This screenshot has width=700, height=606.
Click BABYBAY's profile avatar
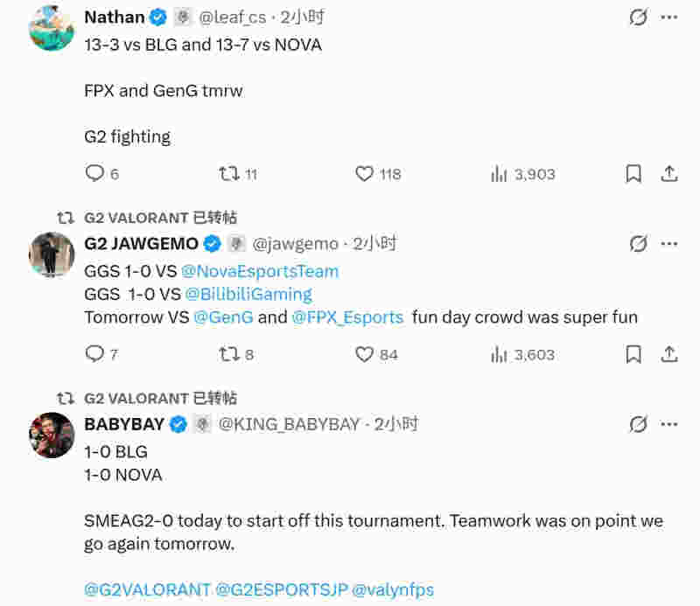(52, 435)
